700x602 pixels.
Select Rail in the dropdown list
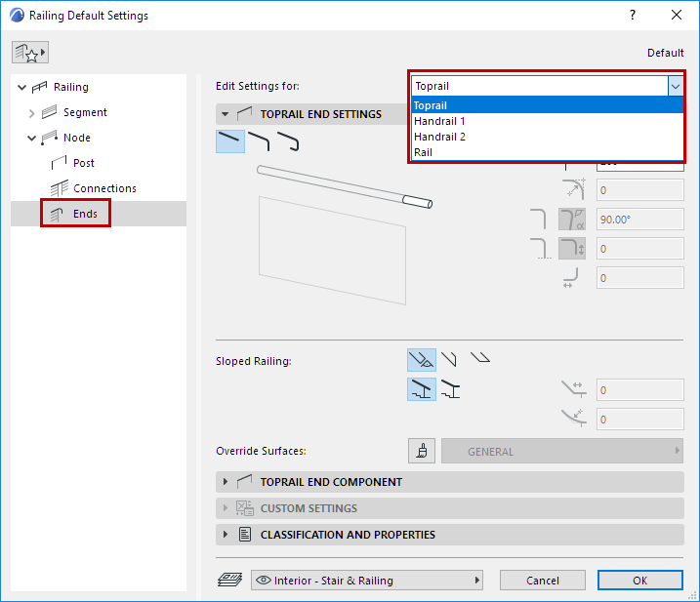tap(548, 152)
